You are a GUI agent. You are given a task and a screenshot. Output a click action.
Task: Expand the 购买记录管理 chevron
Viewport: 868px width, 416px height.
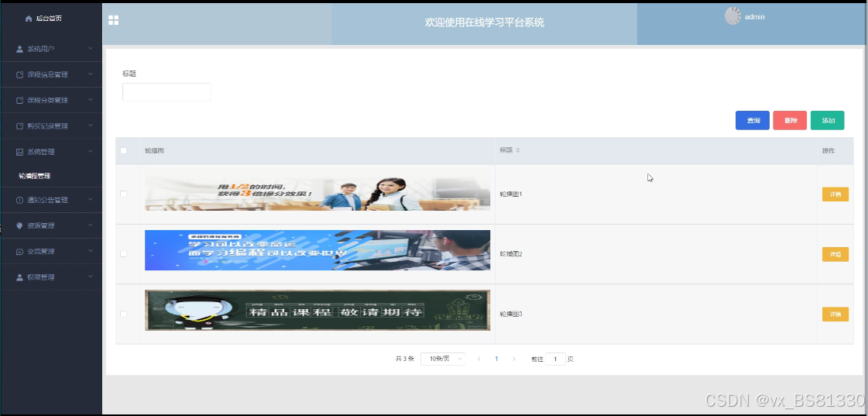pyautogui.click(x=91, y=125)
